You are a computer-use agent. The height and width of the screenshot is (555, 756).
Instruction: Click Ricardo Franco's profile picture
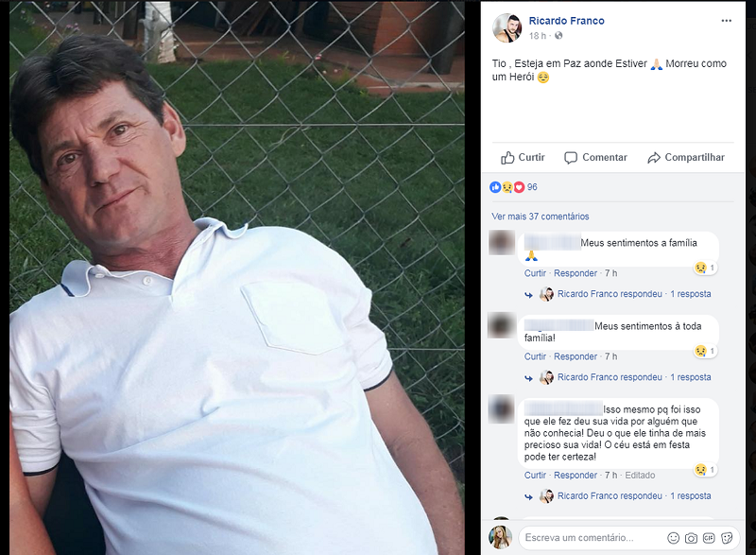pyautogui.click(x=507, y=28)
